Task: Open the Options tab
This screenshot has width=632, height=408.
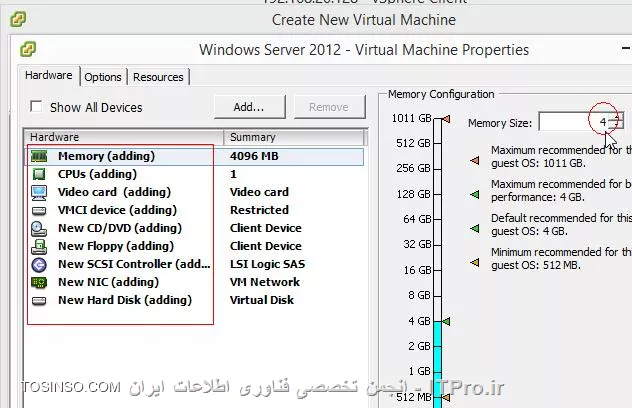Action: (103, 77)
